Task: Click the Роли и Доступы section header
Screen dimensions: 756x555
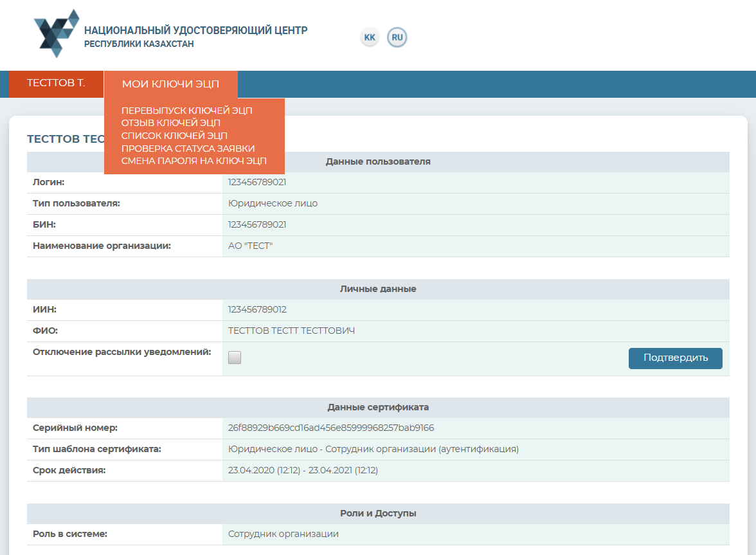Action: pos(378,514)
